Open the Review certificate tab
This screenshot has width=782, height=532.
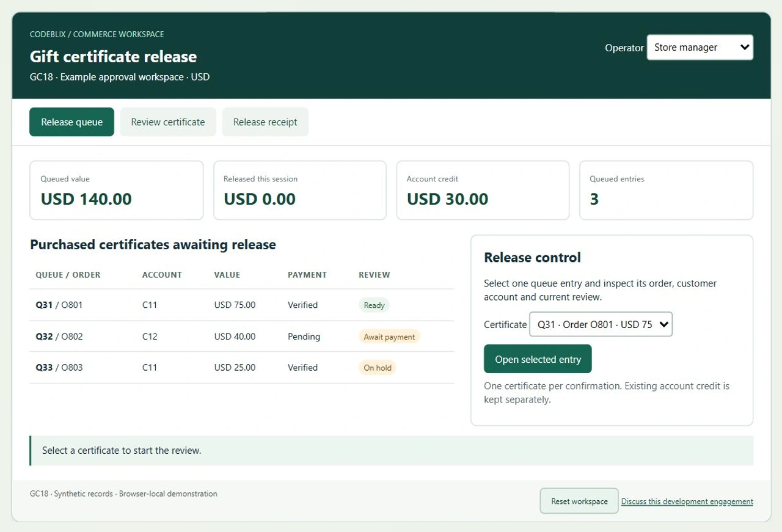pos(168,122)
